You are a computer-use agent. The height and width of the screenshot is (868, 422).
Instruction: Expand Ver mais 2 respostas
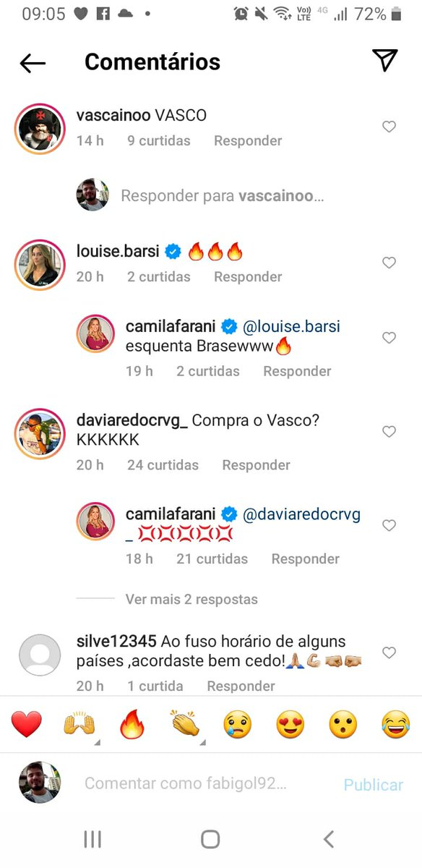191,599
